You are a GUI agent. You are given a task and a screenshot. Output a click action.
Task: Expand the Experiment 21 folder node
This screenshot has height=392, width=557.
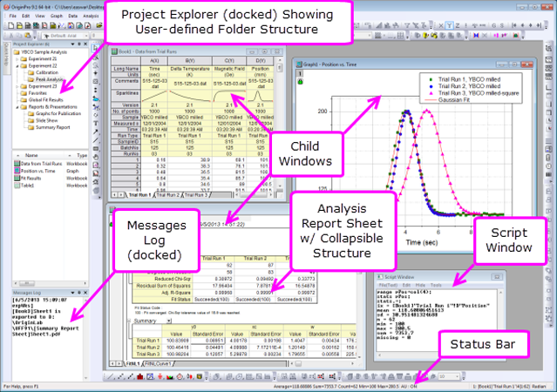(x=17, y=59)
